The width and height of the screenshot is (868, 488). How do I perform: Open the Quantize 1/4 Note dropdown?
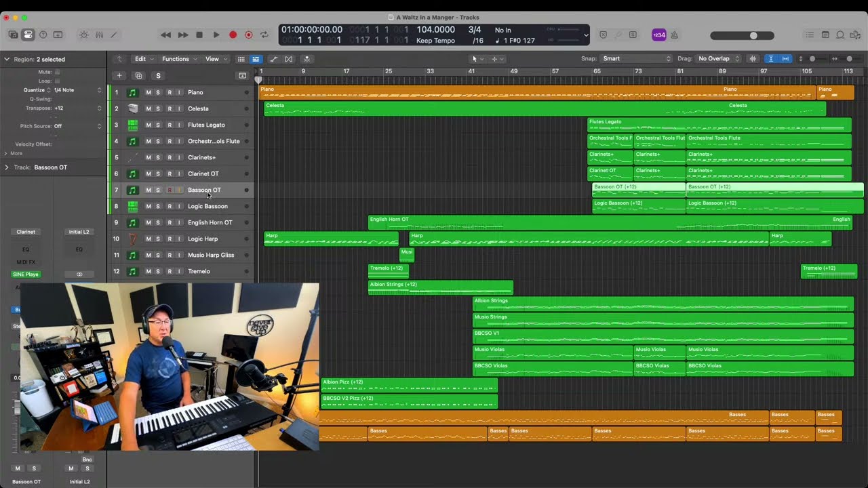pos(77,90)
